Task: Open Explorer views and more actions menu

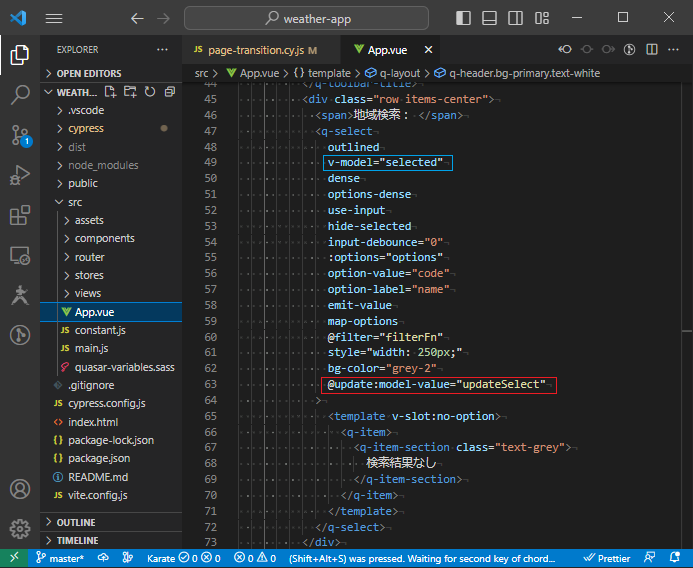Action: [162, 50]
